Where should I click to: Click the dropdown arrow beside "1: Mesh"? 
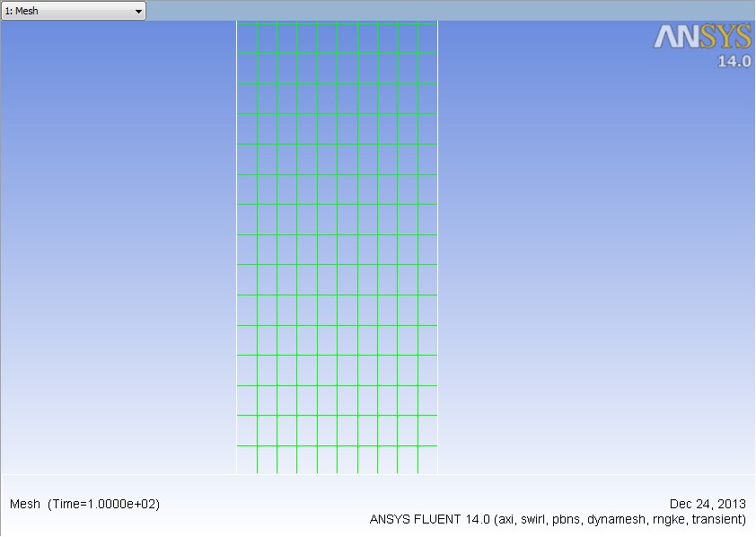[x=137, y=11]
